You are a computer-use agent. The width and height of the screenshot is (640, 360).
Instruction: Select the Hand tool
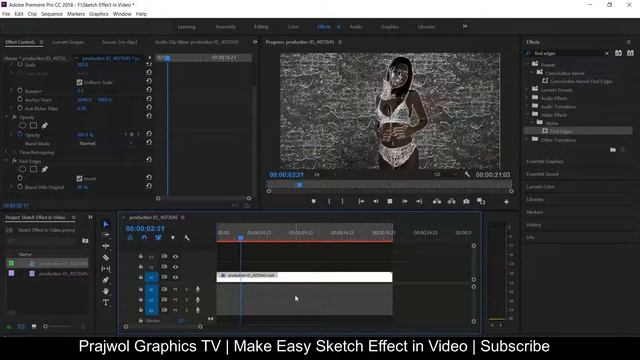tap(106, 291)
